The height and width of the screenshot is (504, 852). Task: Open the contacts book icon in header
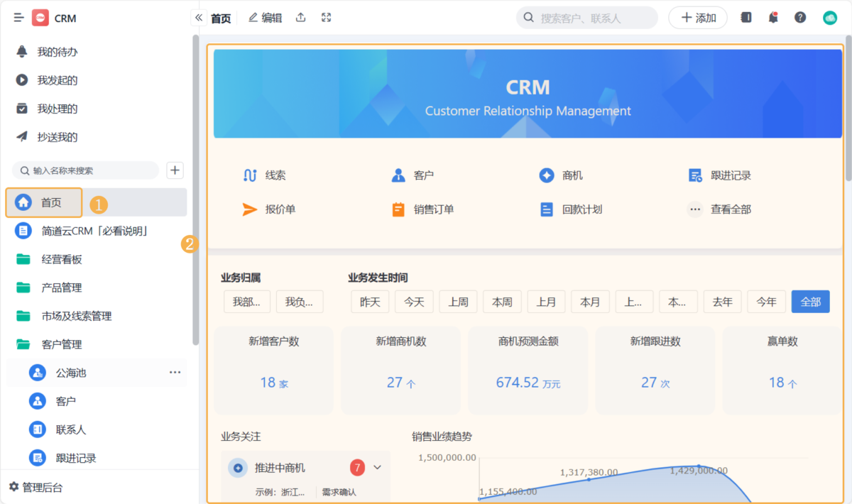coord(746,18)
